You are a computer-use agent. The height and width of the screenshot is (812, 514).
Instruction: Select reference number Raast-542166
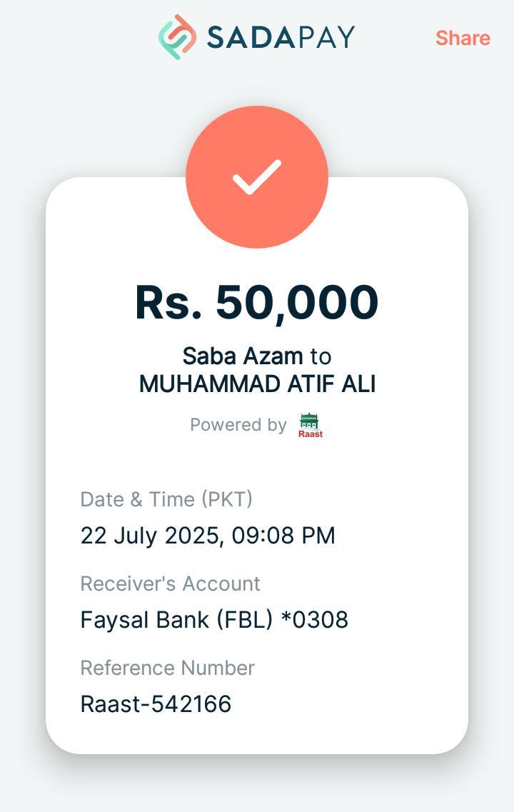[156, 704]
